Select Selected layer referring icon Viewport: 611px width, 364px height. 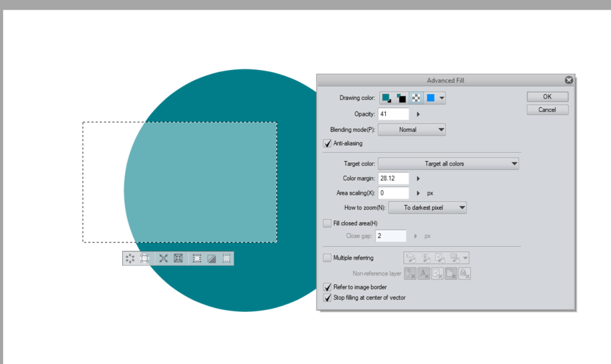440,258
